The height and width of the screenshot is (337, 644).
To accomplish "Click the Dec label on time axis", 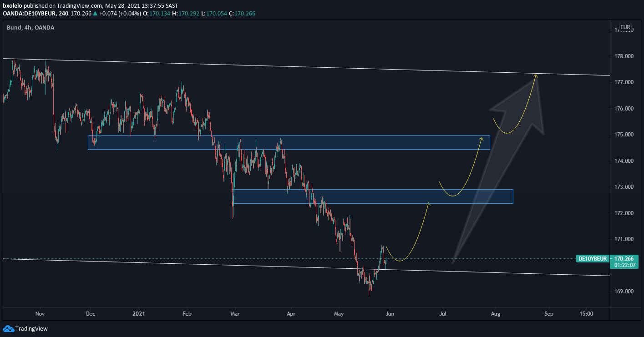I will pyautogui.click(x=90, y=313).
